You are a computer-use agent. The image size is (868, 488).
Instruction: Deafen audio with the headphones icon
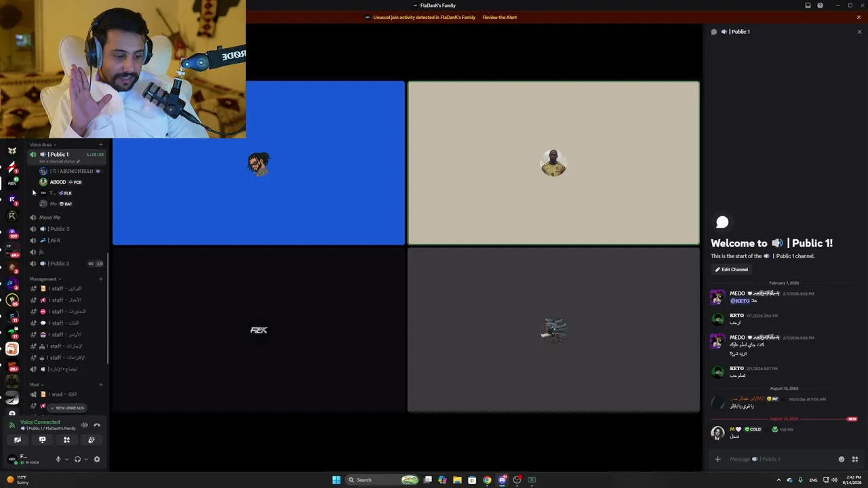(77, 459)
